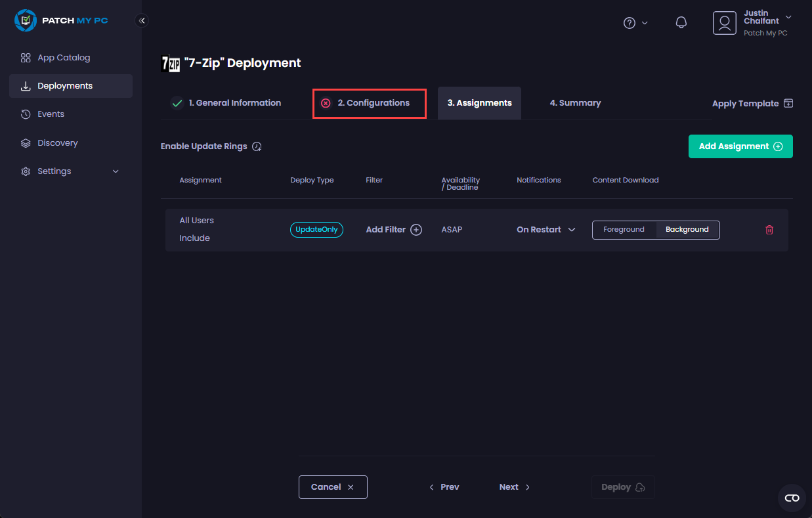Switch to the Configurations tab
The height and width of the screenshot is (518, 812).
pyautogui.click(x=369, y=103)
